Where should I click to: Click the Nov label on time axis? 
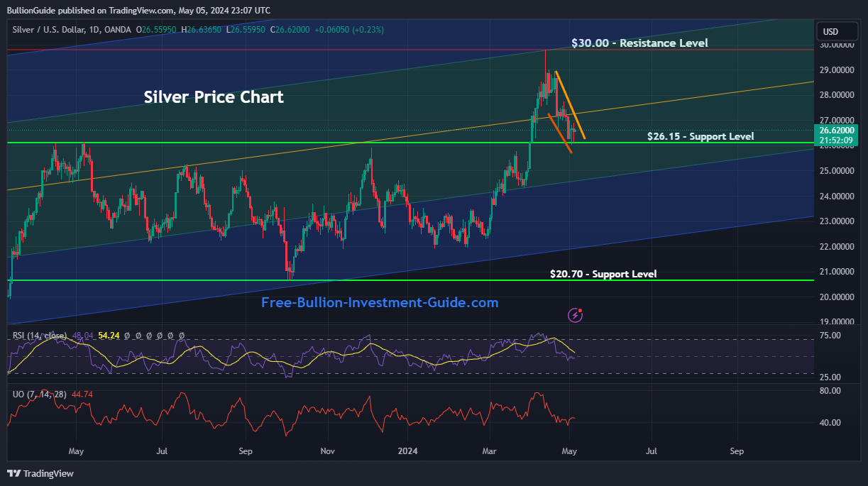[x=327, y=451]
